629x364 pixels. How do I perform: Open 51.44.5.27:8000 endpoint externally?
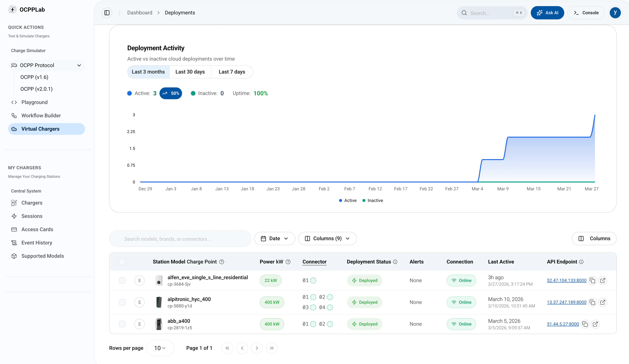click(595, 324)
